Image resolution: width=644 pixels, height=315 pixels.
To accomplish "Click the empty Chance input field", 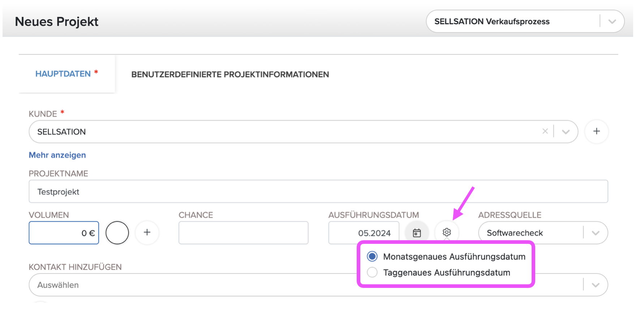I will click(244, 233).
